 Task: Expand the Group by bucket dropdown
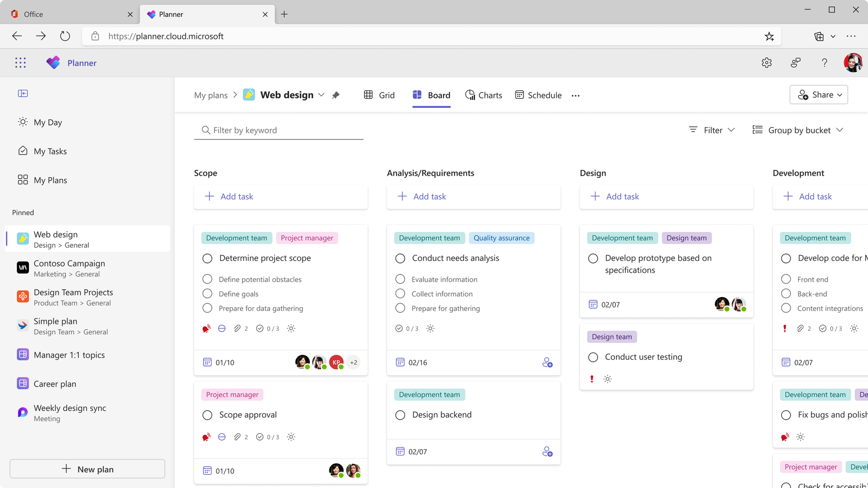(x=798, y=130)
